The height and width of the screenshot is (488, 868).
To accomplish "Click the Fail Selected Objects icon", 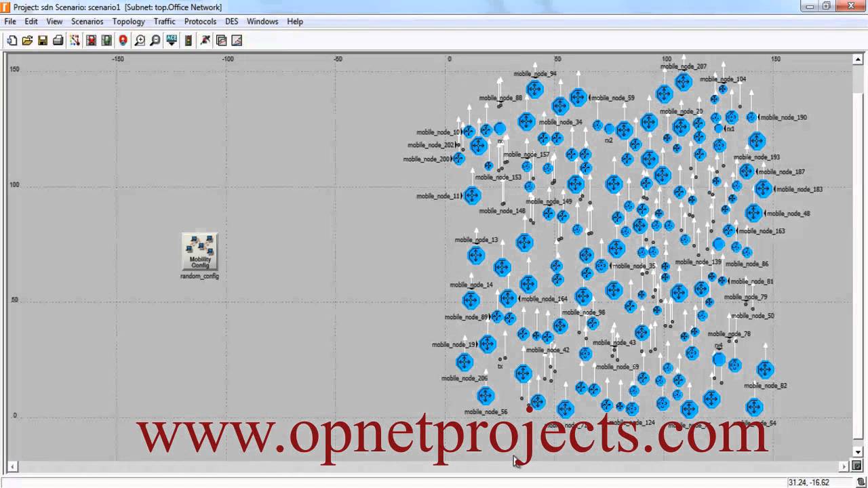I will [91, 41].
